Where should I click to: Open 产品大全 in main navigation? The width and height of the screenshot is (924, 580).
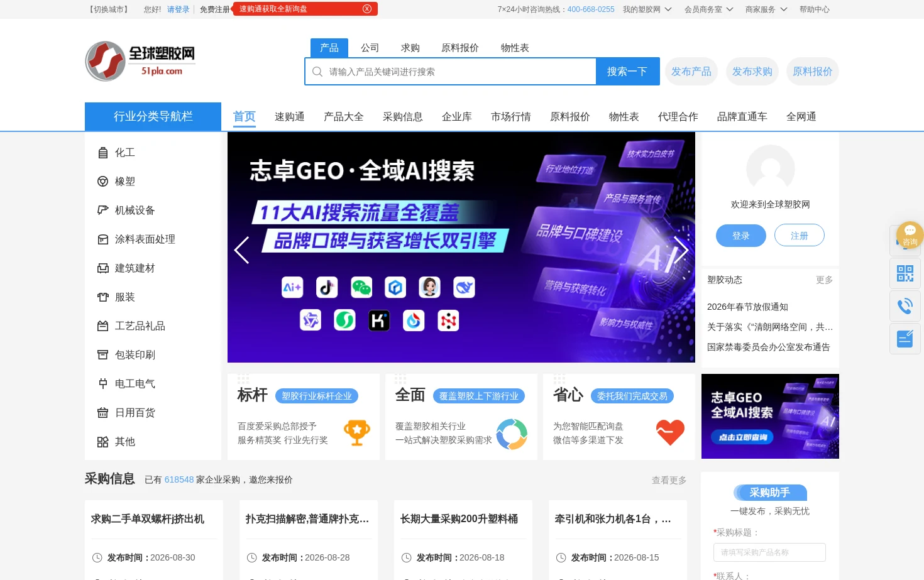point(344,117)
